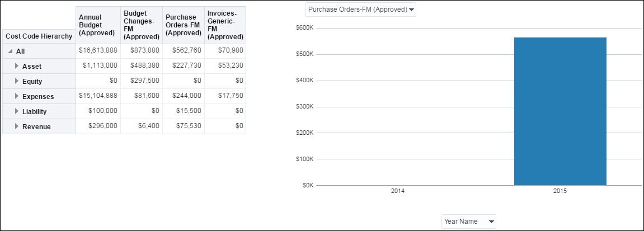
Task: Collapse the All row in the hierarchy
Action: click(10, 51)
